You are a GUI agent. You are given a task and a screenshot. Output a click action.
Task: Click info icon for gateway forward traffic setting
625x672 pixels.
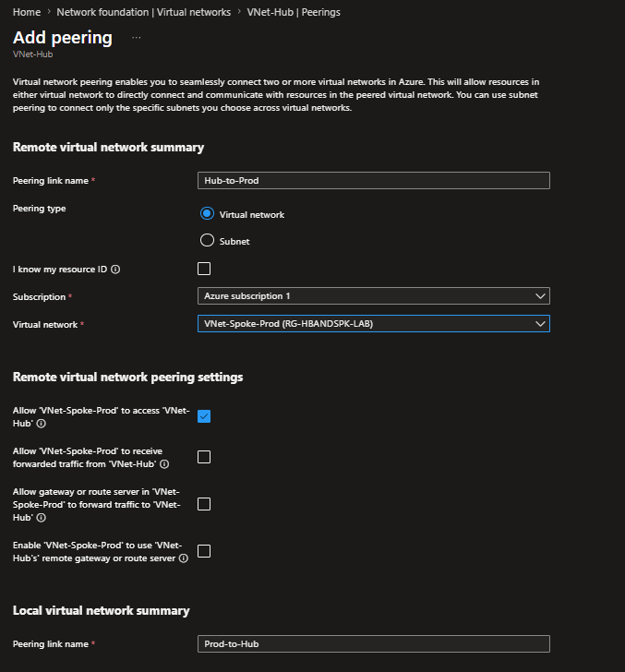pyautogui.click(x=42, y=518)
